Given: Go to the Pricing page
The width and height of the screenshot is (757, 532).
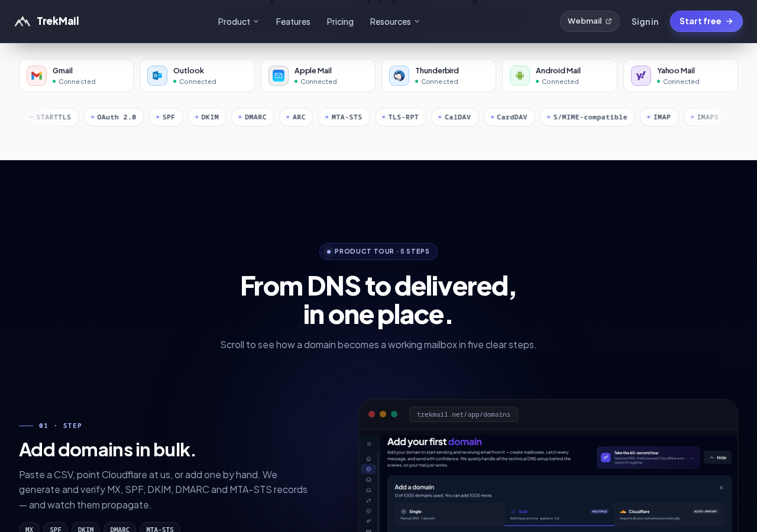Looking at the screenshot, I should click(340, 21).
